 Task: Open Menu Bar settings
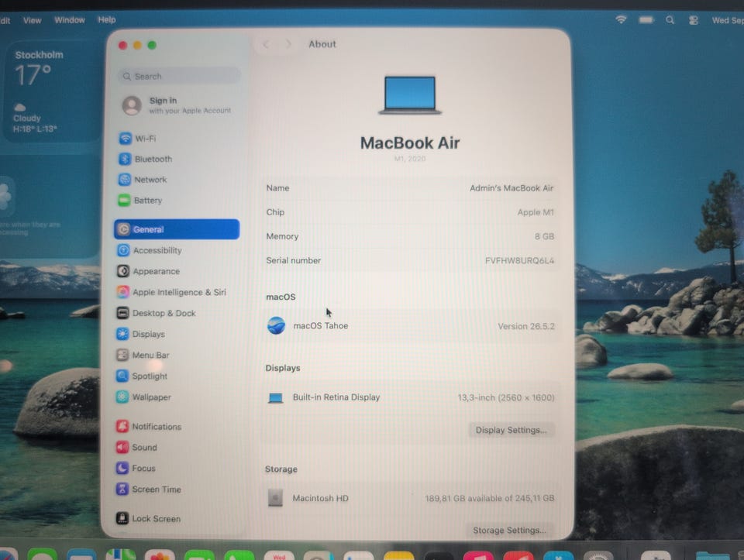(x=177, y=355)
